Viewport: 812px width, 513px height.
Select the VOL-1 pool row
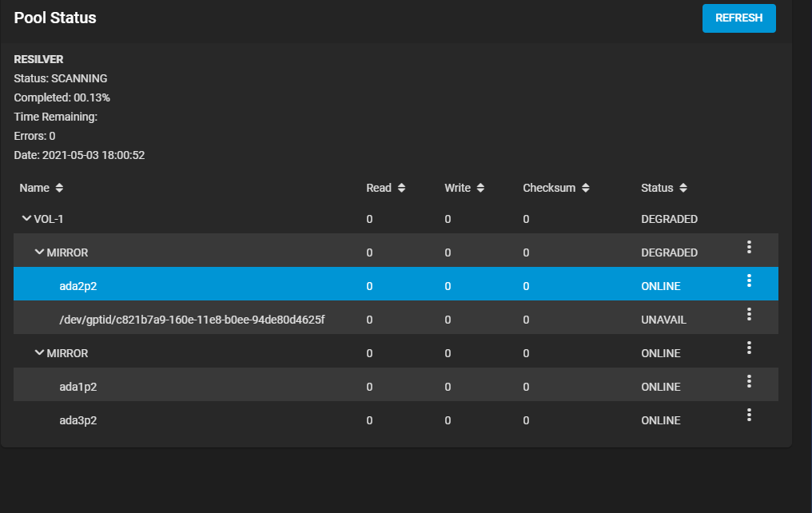coord(49,219)
